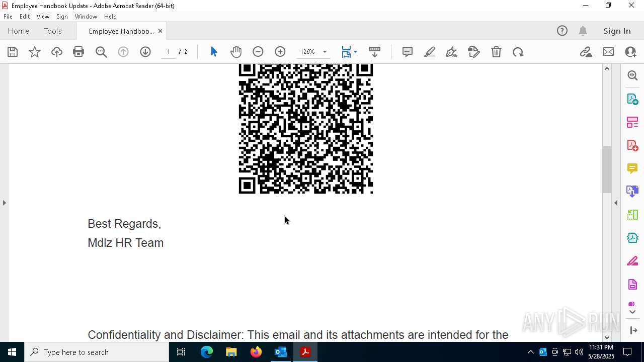Screen dimensions: 644x362
Task: Add a sticky note comment
Action: pos(408,52)
